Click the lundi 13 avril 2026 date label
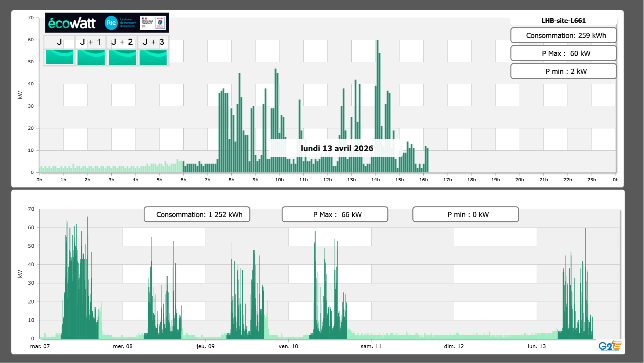The width and height of the screenshot is (644, 363). 337,148
